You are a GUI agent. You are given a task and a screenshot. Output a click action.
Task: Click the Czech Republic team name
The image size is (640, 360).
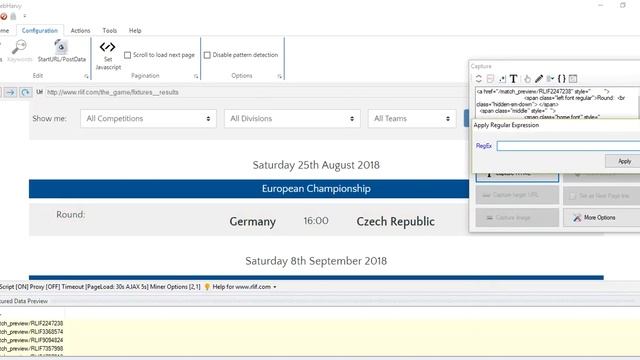coord(396,222)
